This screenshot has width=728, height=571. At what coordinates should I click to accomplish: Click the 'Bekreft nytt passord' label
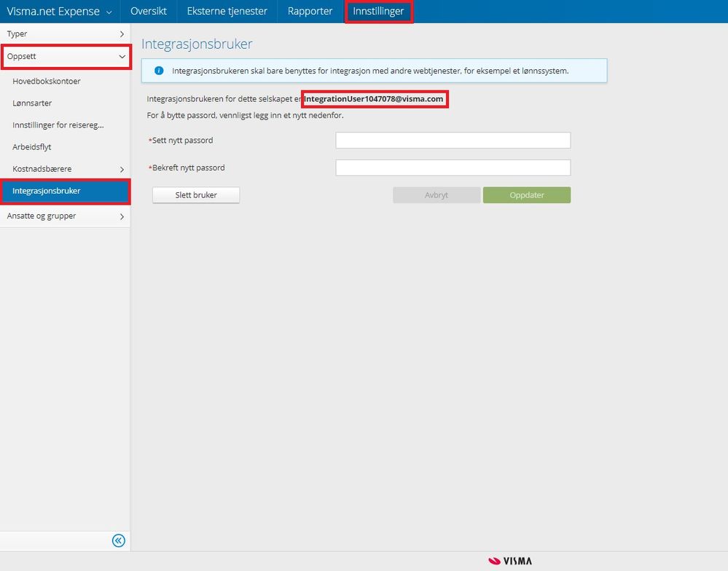189,168
